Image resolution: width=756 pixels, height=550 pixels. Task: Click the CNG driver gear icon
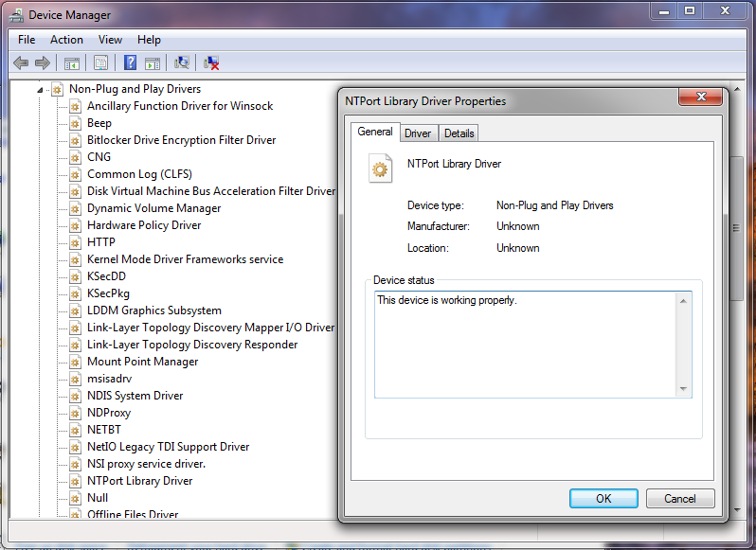click(75, 157)
